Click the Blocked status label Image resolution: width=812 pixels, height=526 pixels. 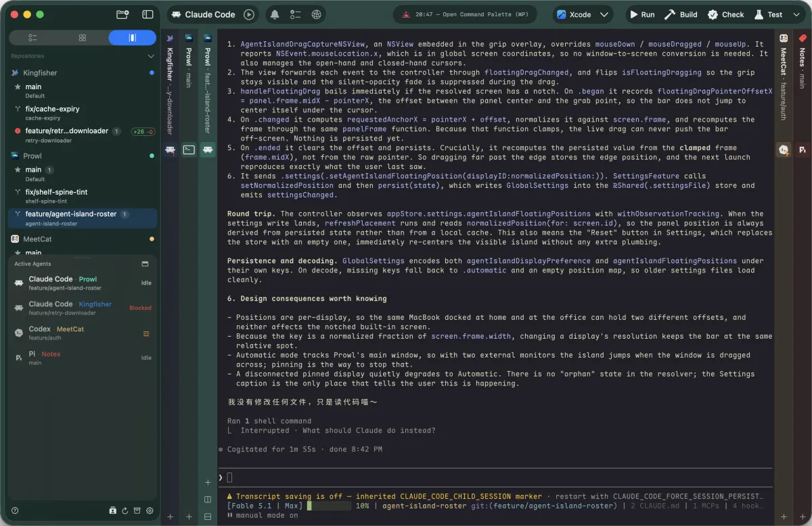[x=140, y=308]
